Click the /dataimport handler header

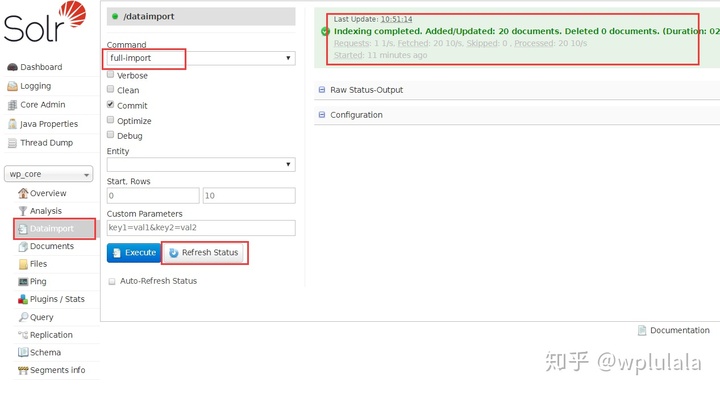(201, 17)
